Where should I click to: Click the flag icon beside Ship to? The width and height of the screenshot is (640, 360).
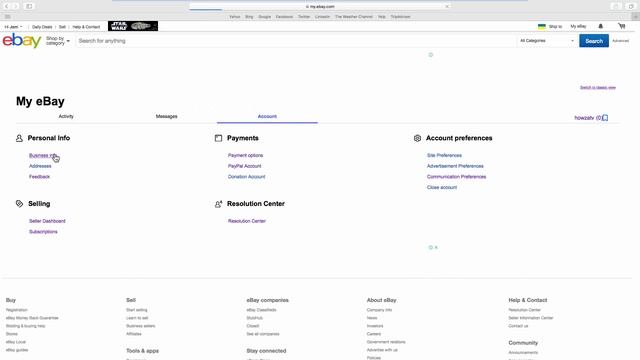(x=542, y=27)
